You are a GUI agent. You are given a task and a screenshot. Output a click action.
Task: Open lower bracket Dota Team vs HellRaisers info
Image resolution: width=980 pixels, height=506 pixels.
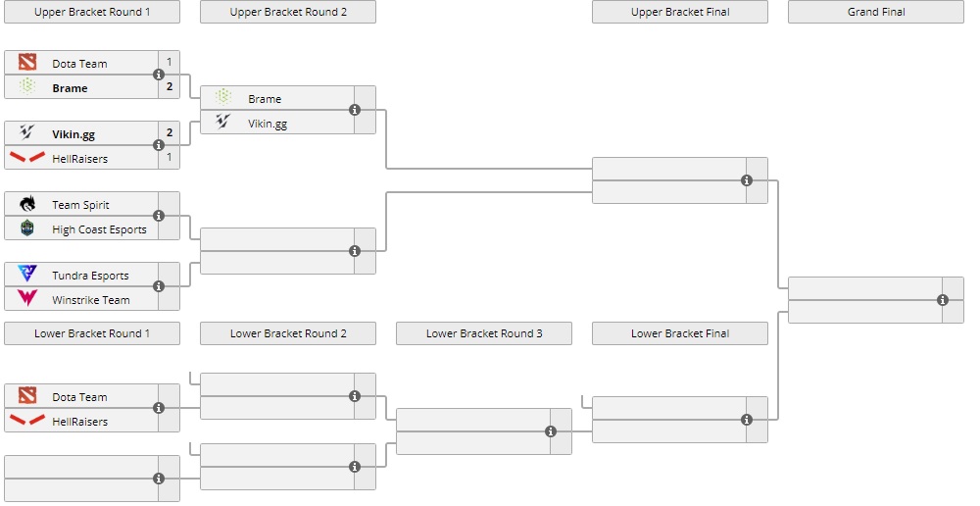point(159,408)
